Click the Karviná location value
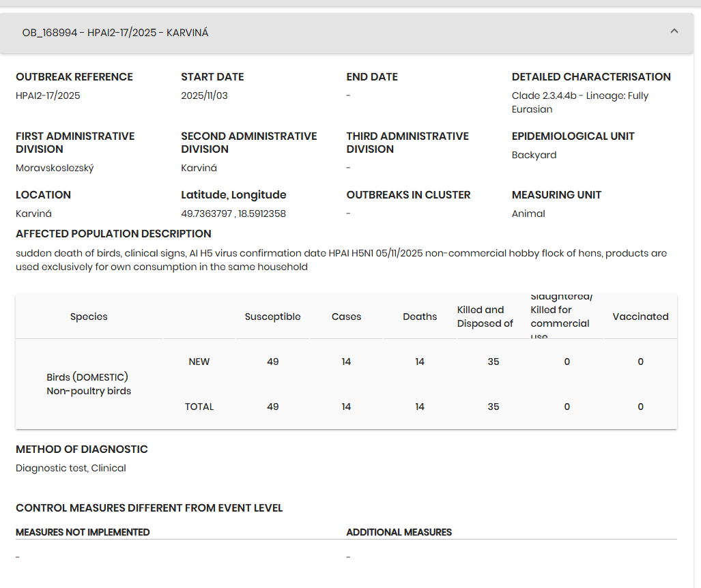Image resolution: width=701 pixels, height=588 pixels. pyautogui.click(x=33, y=214)
